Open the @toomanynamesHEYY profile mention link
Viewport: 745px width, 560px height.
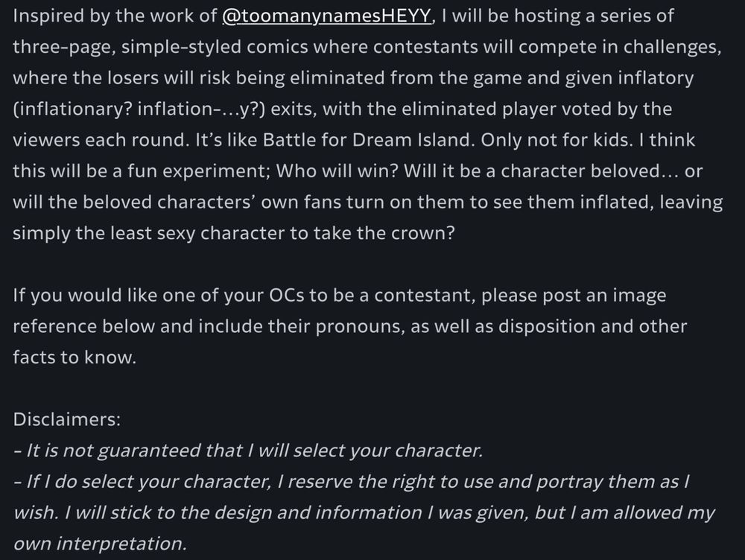point(327,16)
